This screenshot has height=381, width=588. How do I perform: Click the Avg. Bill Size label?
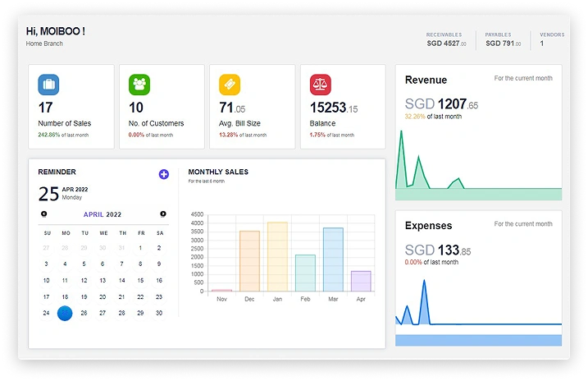(239, 123)
